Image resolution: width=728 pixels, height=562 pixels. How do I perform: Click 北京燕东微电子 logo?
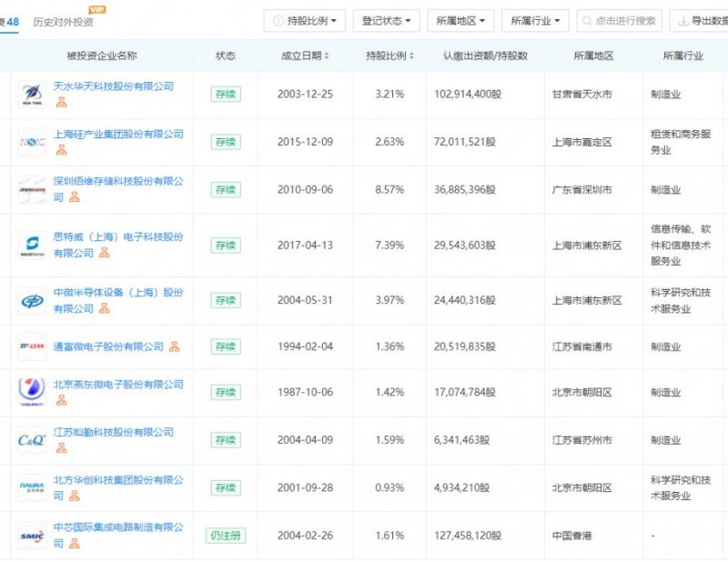pos(32,392)
